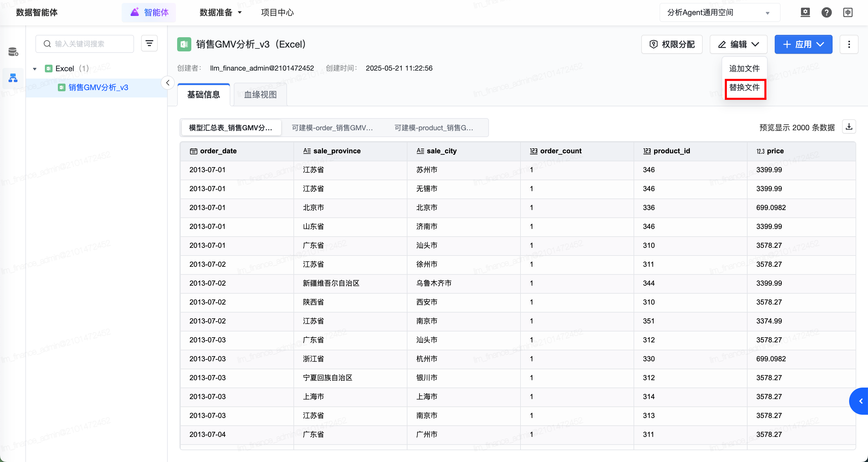Open the data source icon in left rail

(13, 52)
